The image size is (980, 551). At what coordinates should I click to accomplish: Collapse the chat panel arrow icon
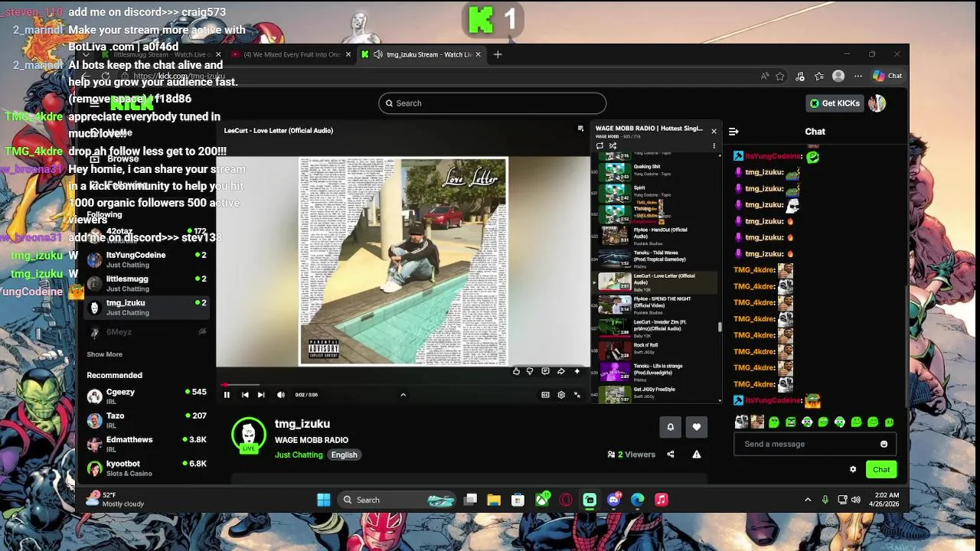pos(733,132)
